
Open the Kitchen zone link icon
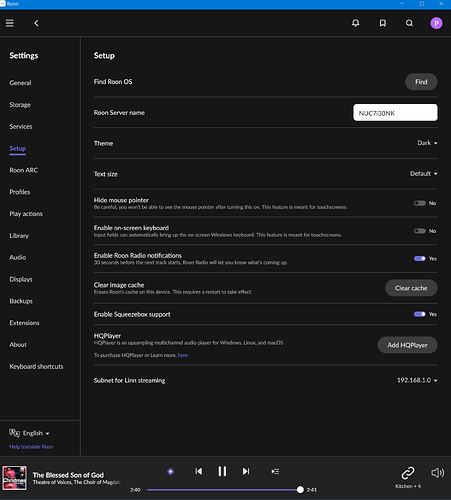[408, 473]
